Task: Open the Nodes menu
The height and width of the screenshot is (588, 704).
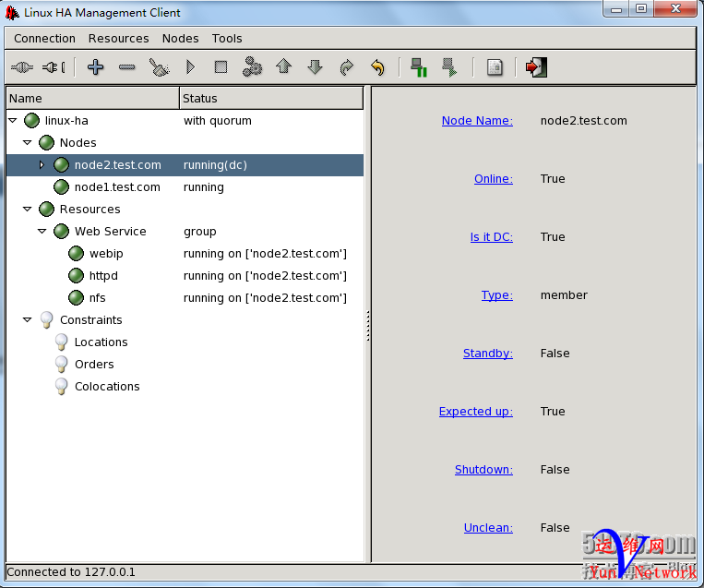Action: [x=181, y=39]
